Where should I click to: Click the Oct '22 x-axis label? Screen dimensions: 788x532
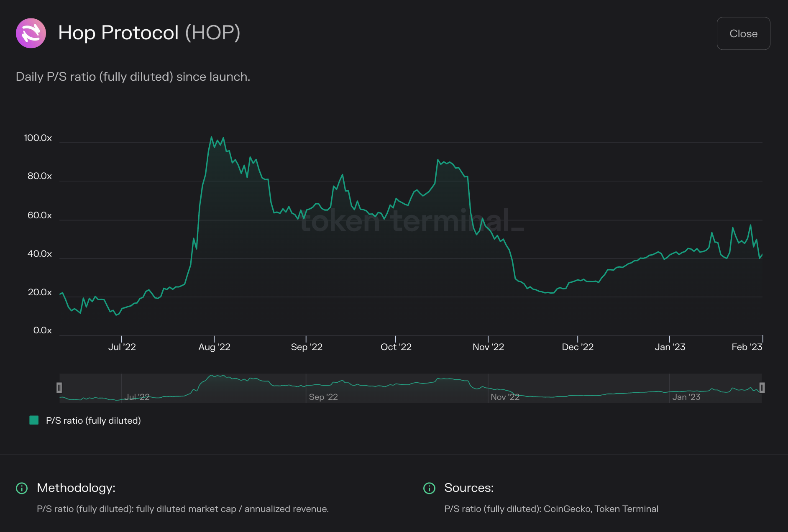click(x=396, y=347)
